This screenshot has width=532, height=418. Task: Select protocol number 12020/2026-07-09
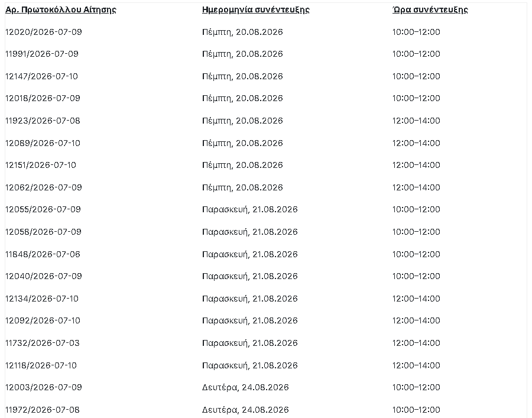43,32
